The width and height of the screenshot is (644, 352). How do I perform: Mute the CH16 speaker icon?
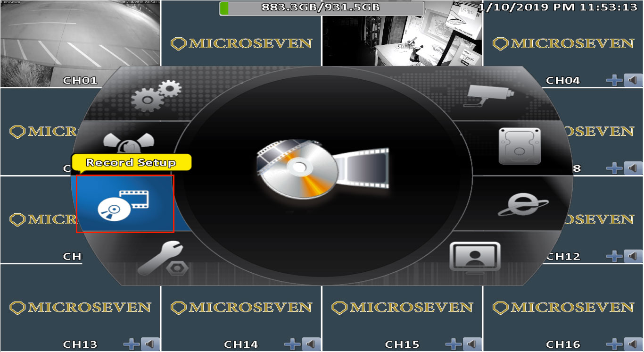633,344
